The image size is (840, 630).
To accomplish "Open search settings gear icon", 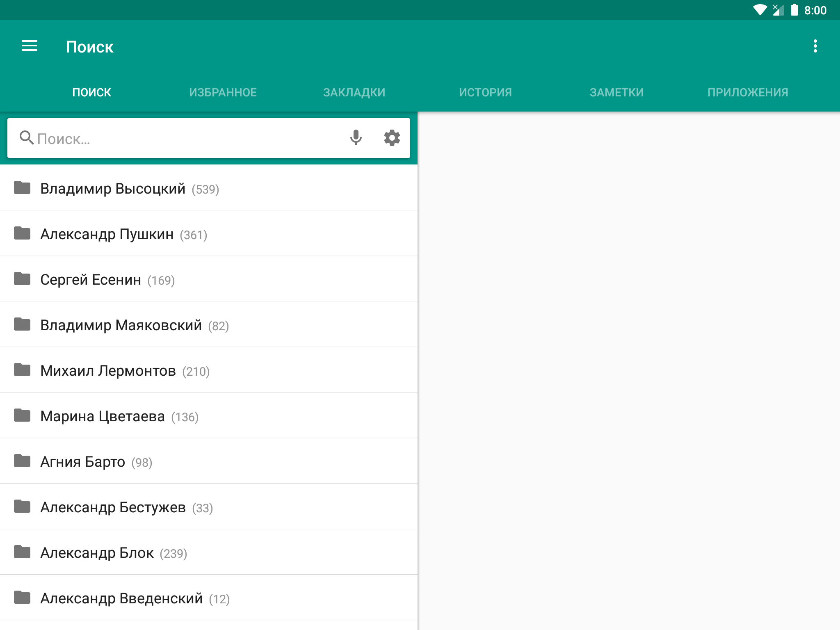I will point(392,138).
